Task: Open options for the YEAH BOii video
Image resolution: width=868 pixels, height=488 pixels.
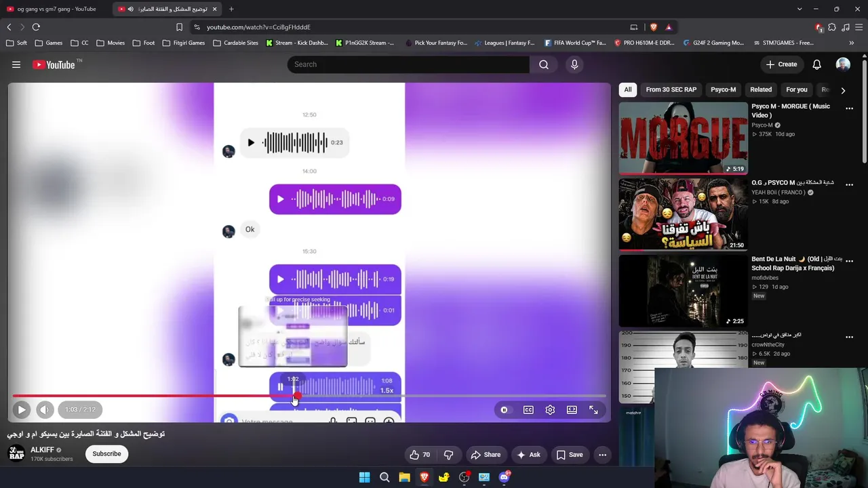Action: [849, 185]
